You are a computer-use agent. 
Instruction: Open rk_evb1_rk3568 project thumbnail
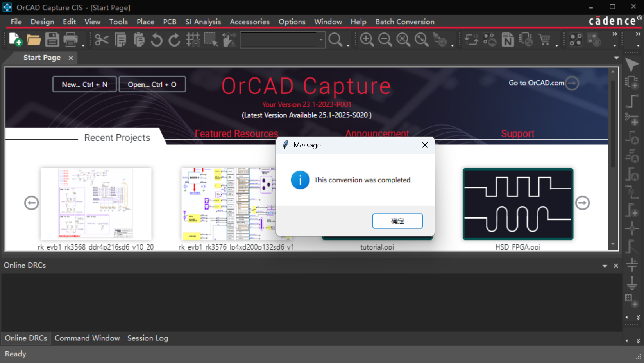click(x=96, y=204)
